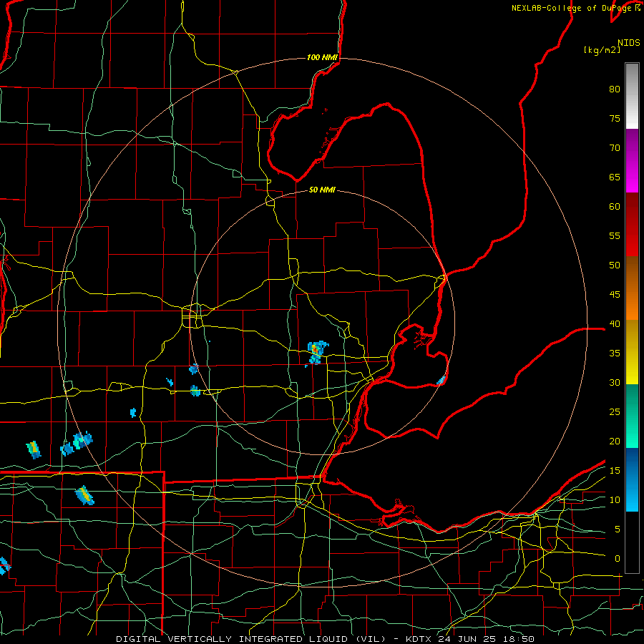Click the '60' value on the color scale
The image size is (644, 644).
click(x=615, y=207)
